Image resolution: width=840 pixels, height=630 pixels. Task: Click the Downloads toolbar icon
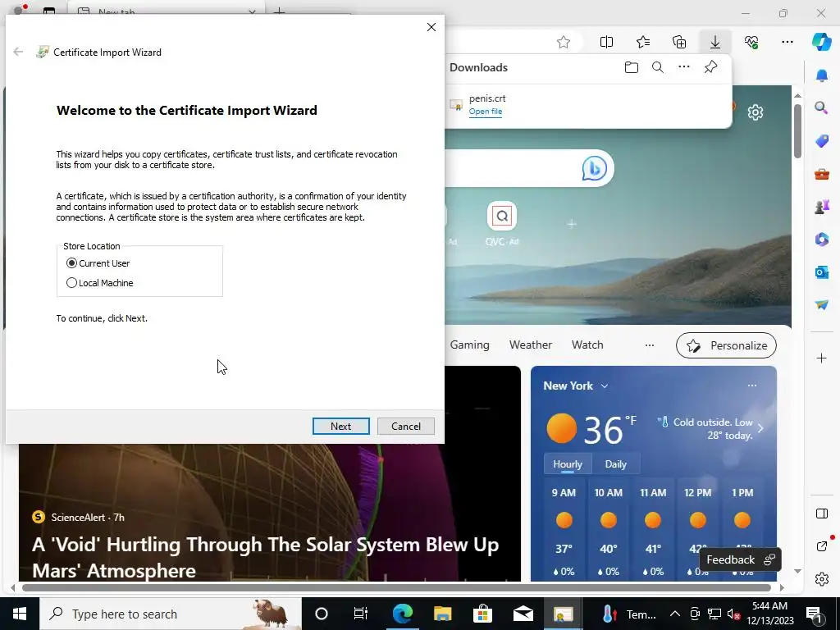click(x=715, y=42)
